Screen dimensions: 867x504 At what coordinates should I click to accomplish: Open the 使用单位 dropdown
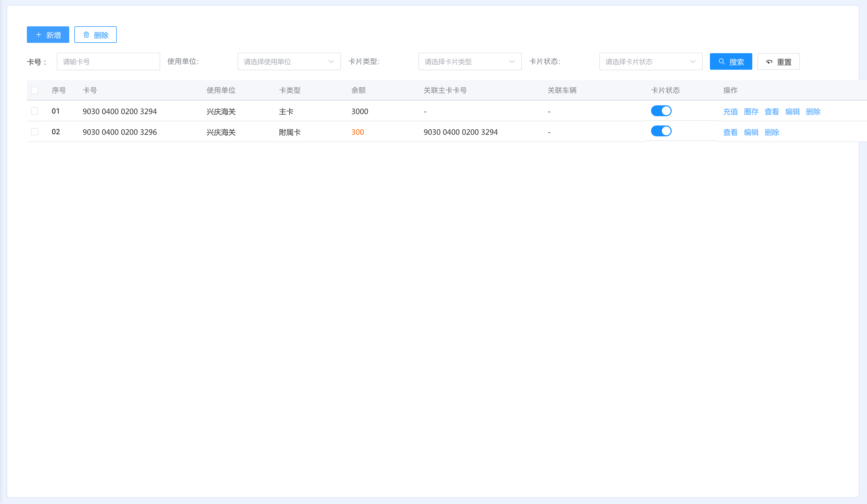click(289, 61)
